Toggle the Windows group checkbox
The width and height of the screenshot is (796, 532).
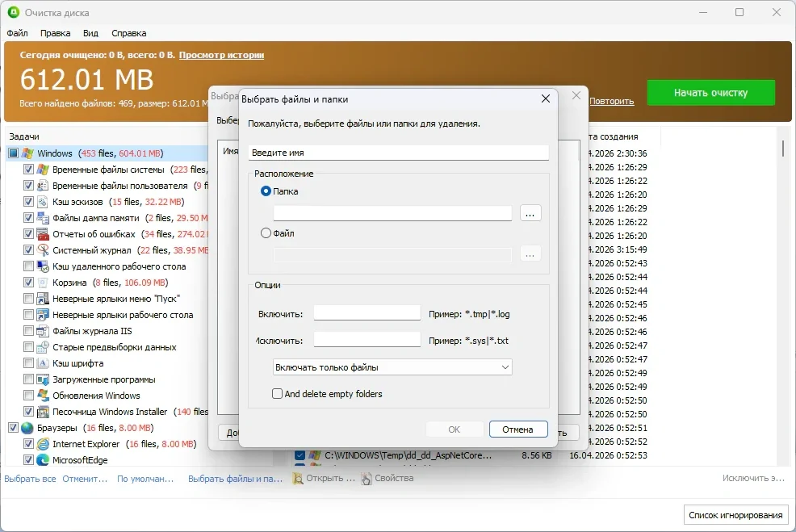(14, 153)
